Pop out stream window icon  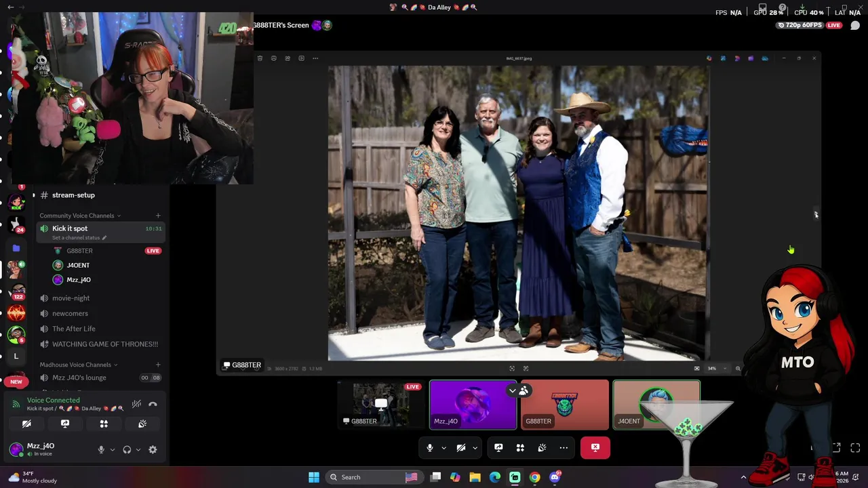pyautogui.click(x=836, y=448)
